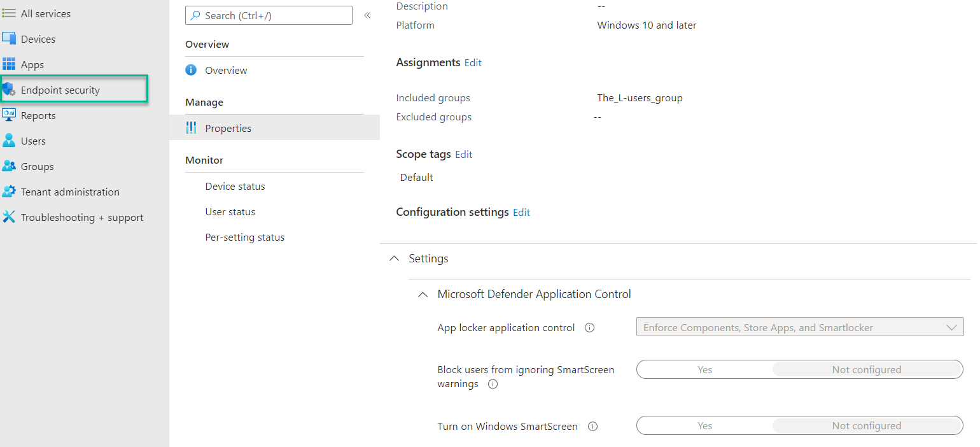Viewport: 980px width, 447px height.
Task: Show info for Turn on Windows SmartScreen
Action: coord(592,427)
